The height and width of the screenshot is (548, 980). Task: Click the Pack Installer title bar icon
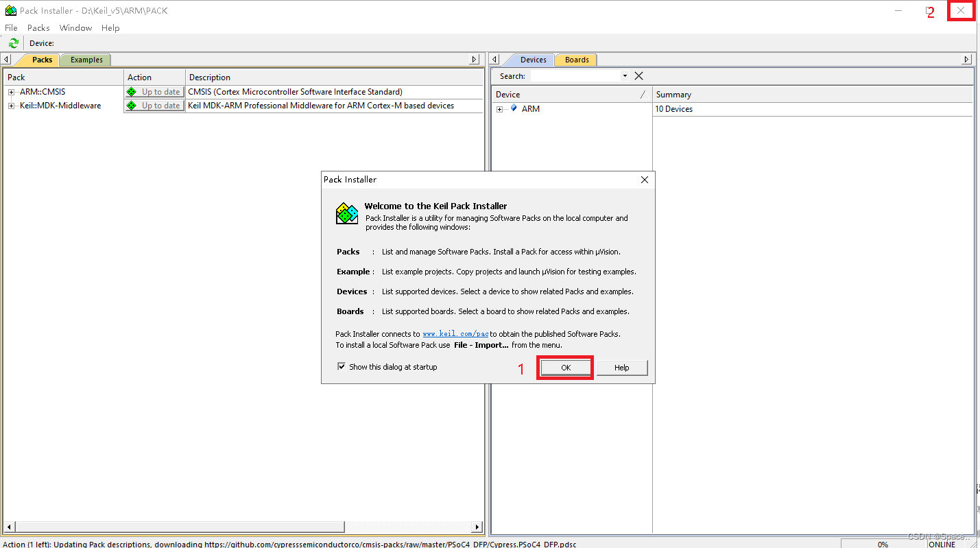(x=11, y=10)
